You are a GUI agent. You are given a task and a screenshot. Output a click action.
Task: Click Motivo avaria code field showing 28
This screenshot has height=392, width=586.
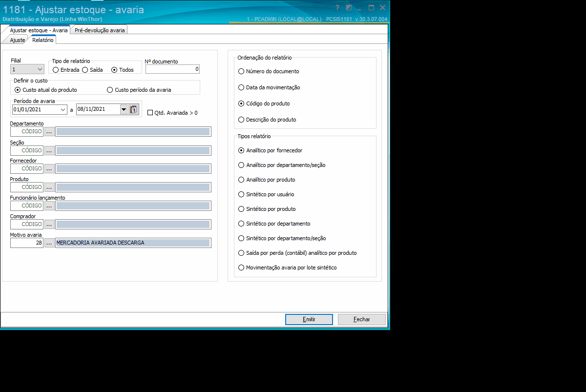pyautogui.click(x=27, y=243)
